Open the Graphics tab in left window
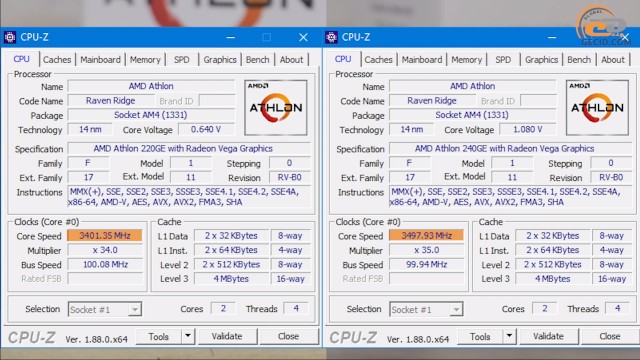This screenshot has width=640, height=360. tap(220, 60)
